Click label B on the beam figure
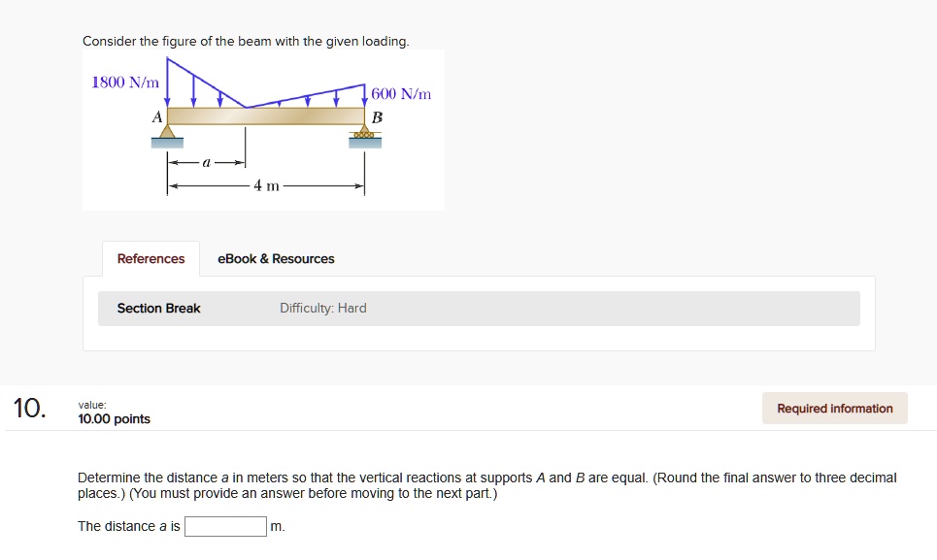937x560 pixels. (377, 115)
